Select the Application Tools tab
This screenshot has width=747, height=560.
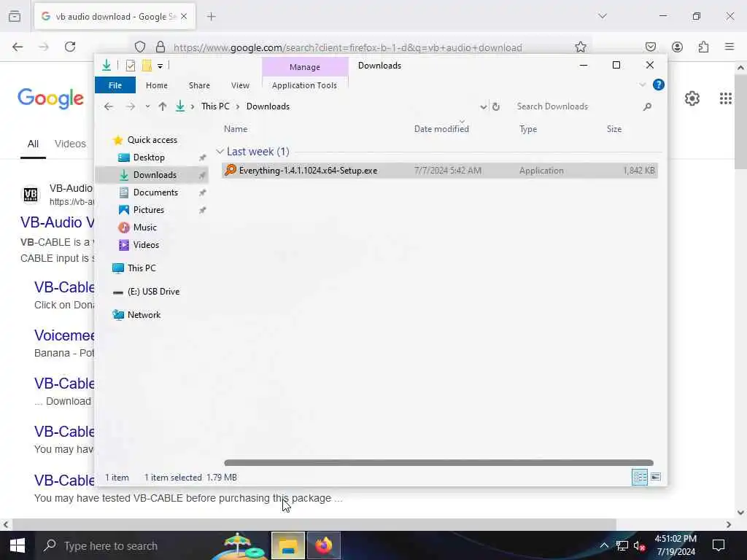[x=304, y=85]
